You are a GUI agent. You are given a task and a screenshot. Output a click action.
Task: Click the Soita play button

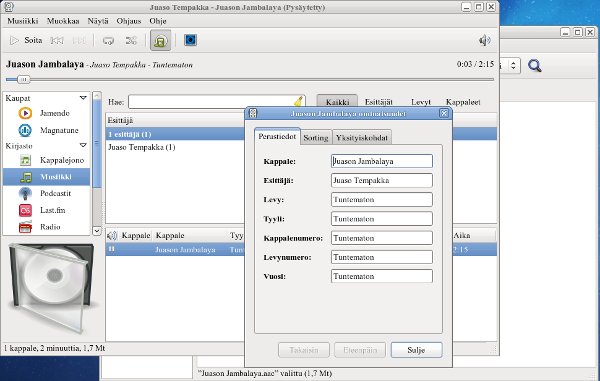26,40
